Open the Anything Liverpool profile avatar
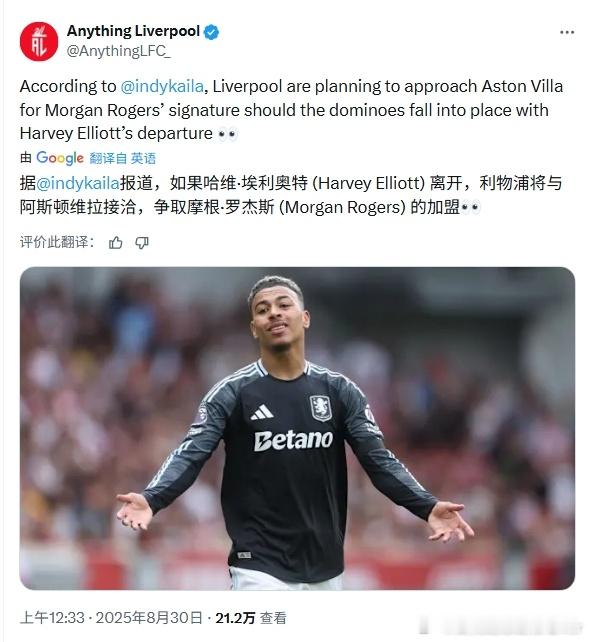Viewport: 589px width, 642px height. [39, 41]
